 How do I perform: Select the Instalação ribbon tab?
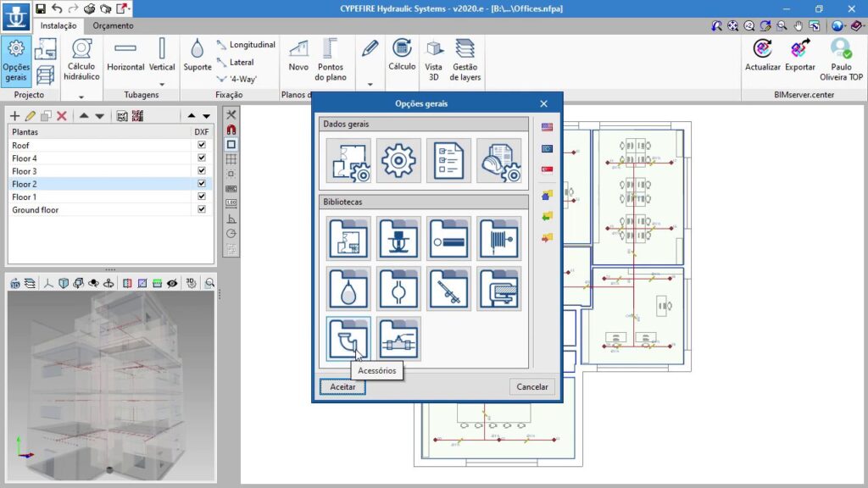pos(58,25)
